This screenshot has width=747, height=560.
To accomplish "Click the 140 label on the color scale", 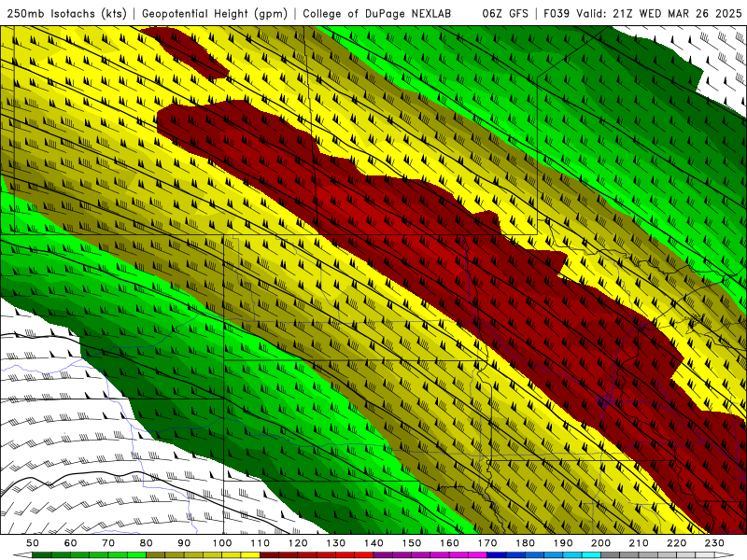I will (x=373, y=543).
